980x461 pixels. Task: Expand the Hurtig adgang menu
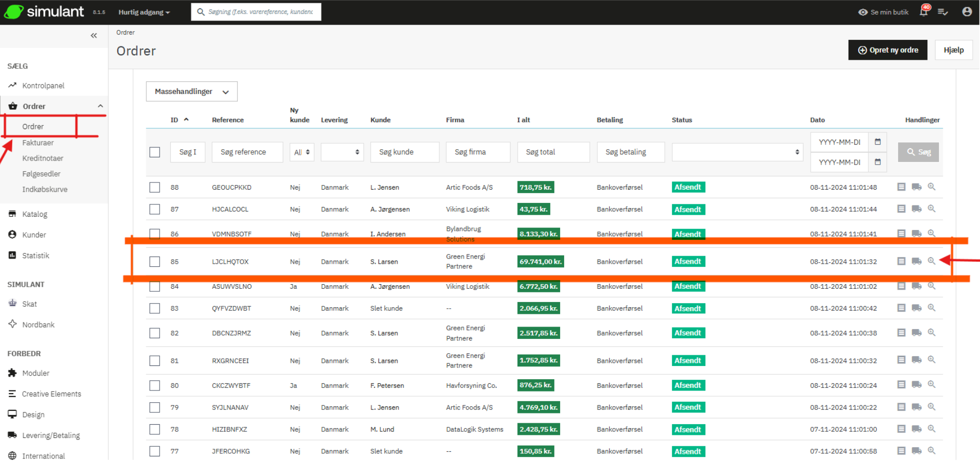click(144, 12)
